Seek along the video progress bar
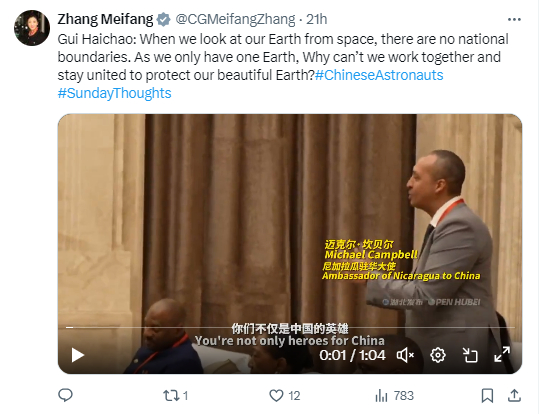The width and height of the screenshot is (539, 414). click(x=290, y=327)
